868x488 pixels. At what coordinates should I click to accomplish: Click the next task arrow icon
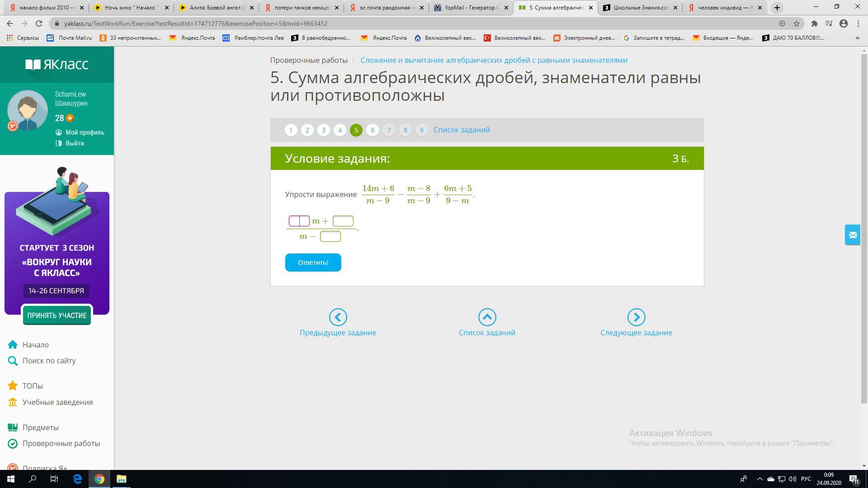(636, 317)
